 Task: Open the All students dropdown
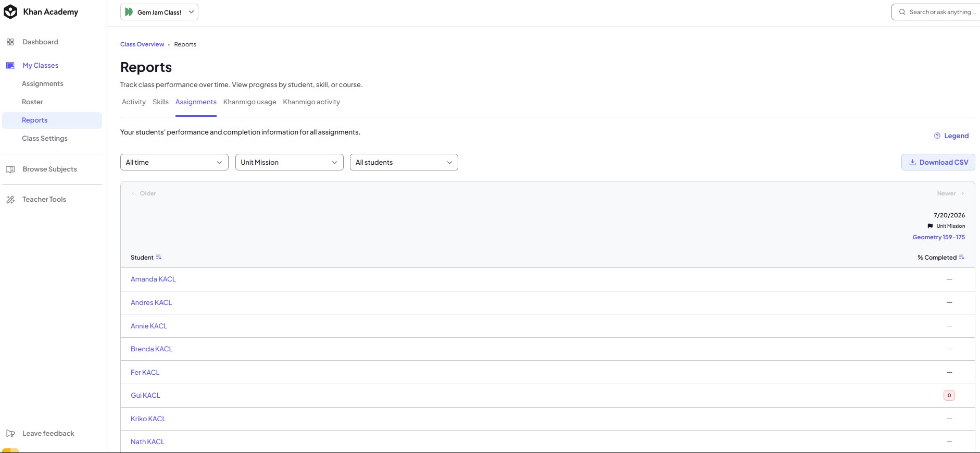tap(404, 163)
